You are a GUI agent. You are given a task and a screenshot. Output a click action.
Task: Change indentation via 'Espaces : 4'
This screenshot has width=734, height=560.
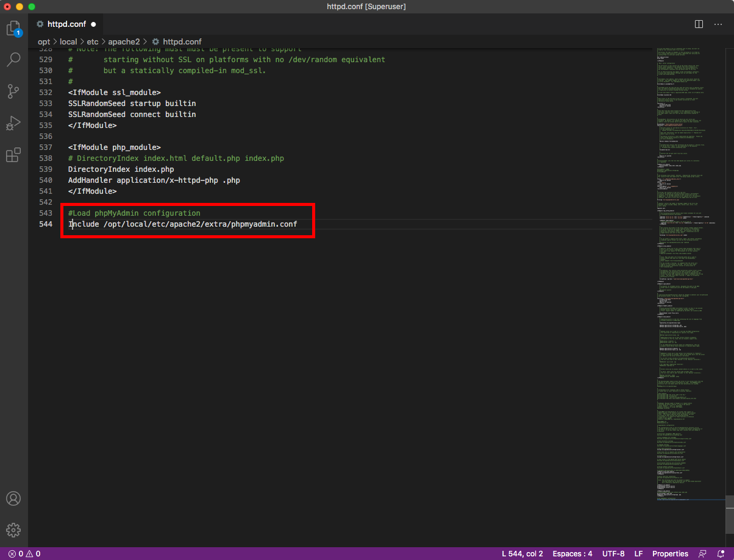coord(572,554)
